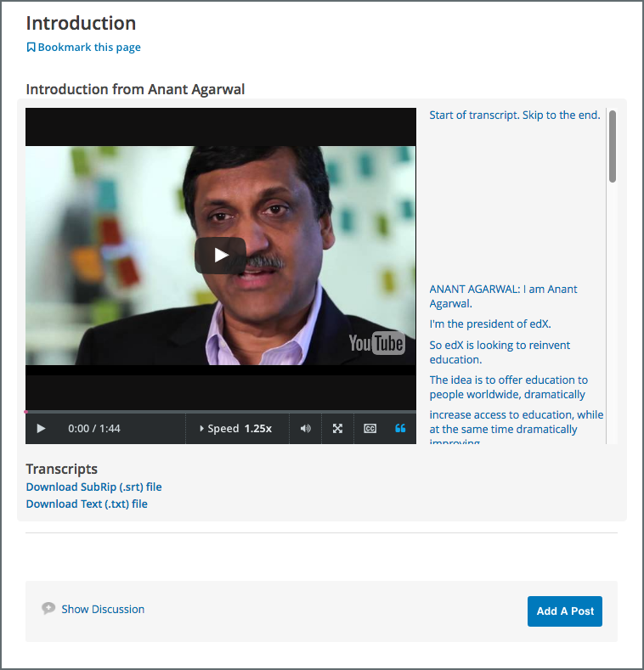The height and width of the screenshot is (670, 644).
Task: Open the Speed 1.25x menu
Action: point(237,428)
